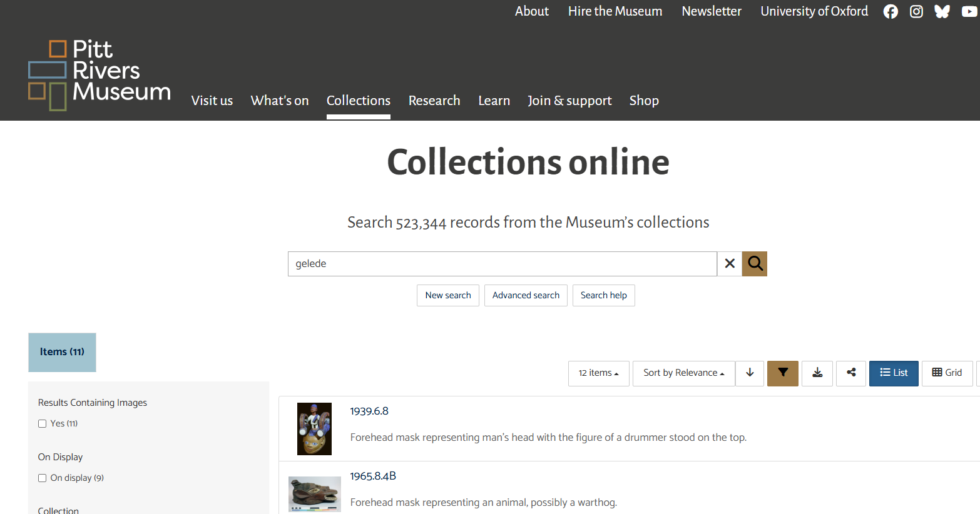980x514 pixels.
Task: Check 'On display (9)' filter
Action: [x=43, y=478]
